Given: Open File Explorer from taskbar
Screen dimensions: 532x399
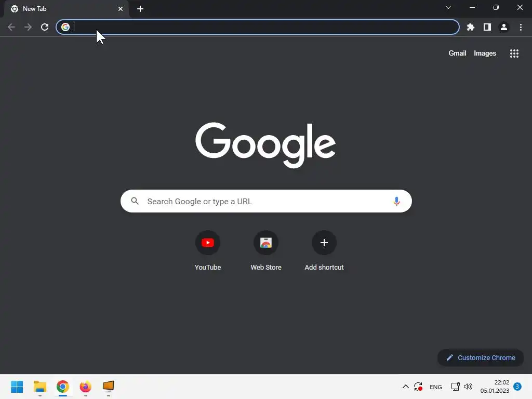Looking at the screenshot, I should (40, 387).
